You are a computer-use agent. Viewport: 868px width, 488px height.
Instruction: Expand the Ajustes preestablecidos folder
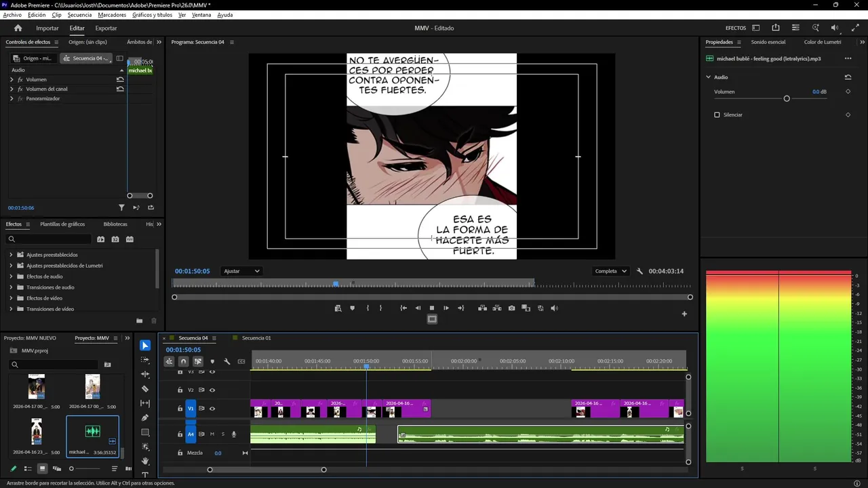coord(11,255)
